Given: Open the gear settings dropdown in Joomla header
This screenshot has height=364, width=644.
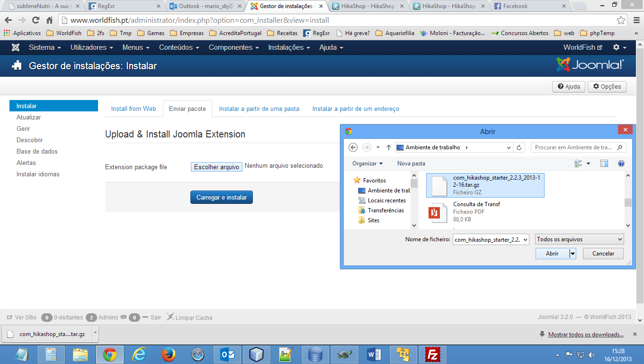Looking at the screenshot, I should point(619,47).
